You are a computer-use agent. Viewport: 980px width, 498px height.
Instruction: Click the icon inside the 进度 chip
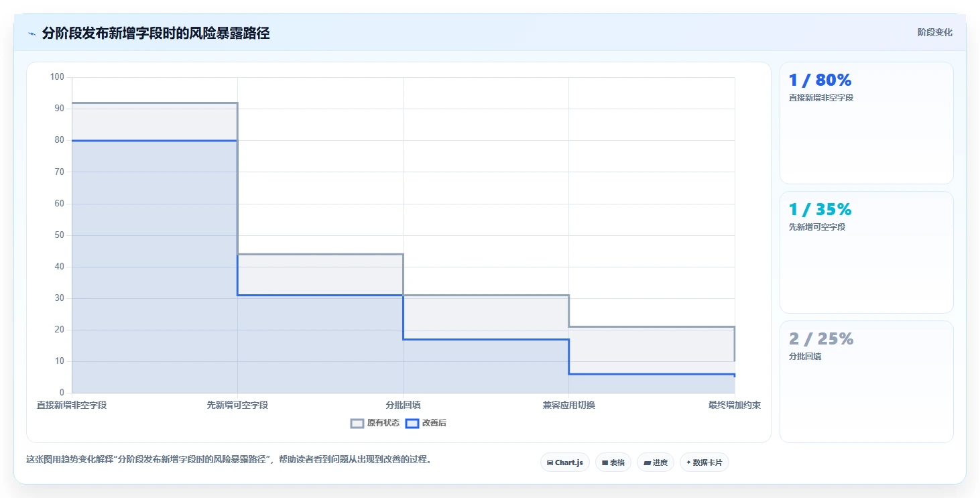pyautogui.click(x=647, y=463)
